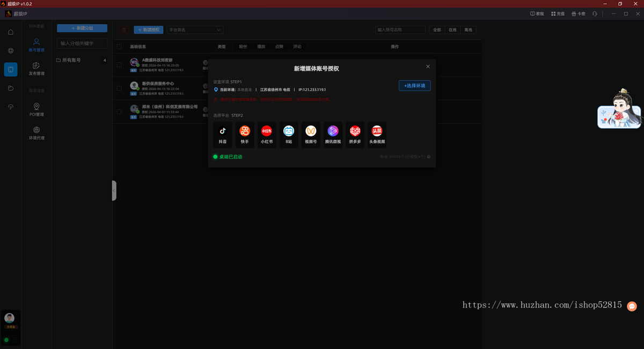Select the 头条视频 platform icon
The height and width of the screenshot is (349, 644).
pyautogui.click(x=377, y=134)
